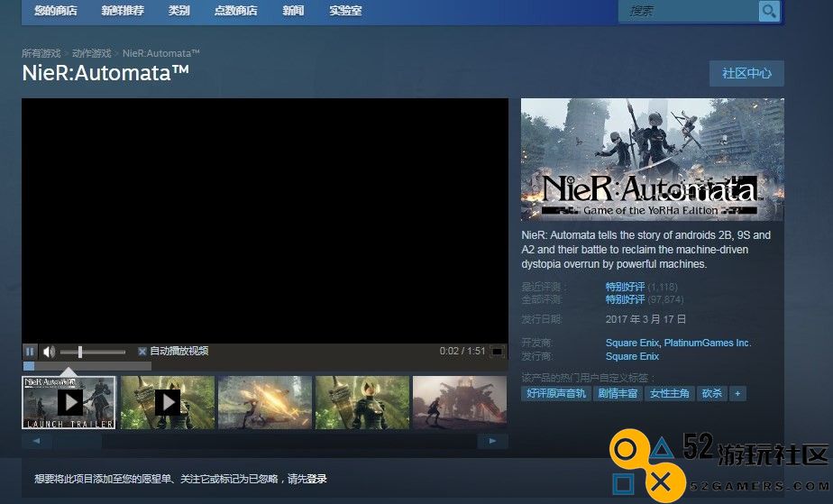This screenshot has width=833, height=504.
Task: Open publisher Square Enix link
Action: [632, 356]
